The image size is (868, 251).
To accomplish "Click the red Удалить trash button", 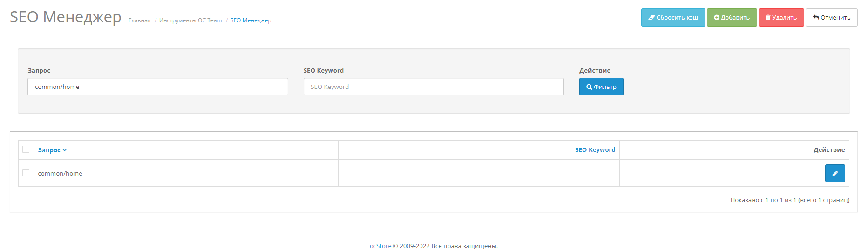I will [781, 18].
